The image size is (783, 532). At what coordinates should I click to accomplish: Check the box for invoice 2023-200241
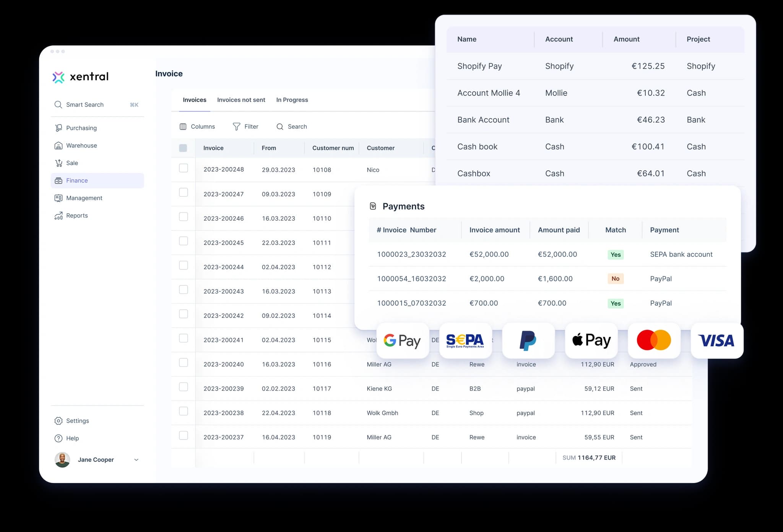click(x=184, y=338)
